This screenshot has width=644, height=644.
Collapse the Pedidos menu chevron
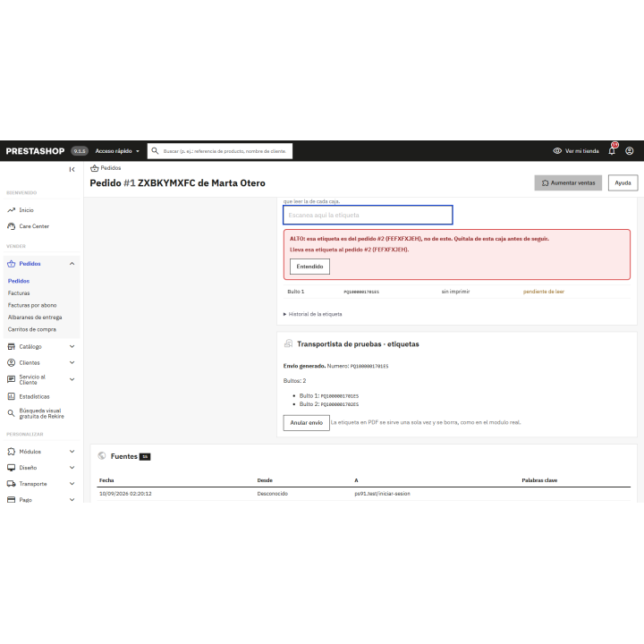[72, 264]
